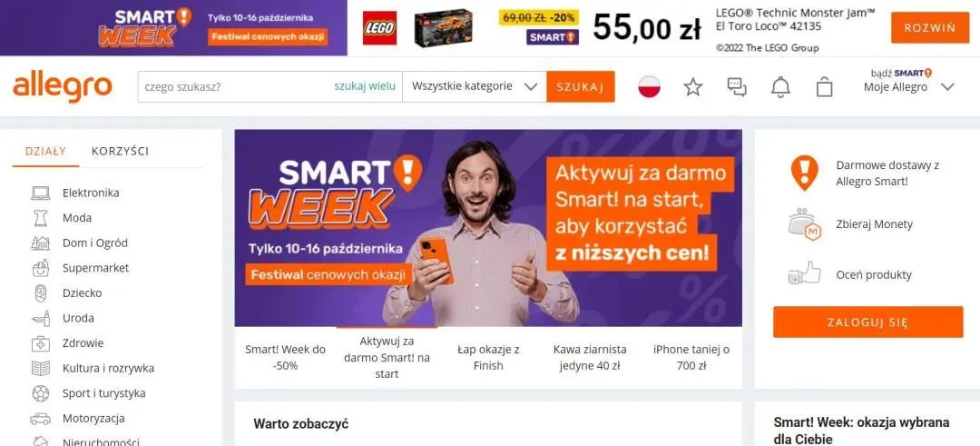Image resolution: width=980 pixels, height=446 pixels.
Task: Open the Wszystkie kategorie dropdown
Action: pyautogui.click(x=475, y=86)
